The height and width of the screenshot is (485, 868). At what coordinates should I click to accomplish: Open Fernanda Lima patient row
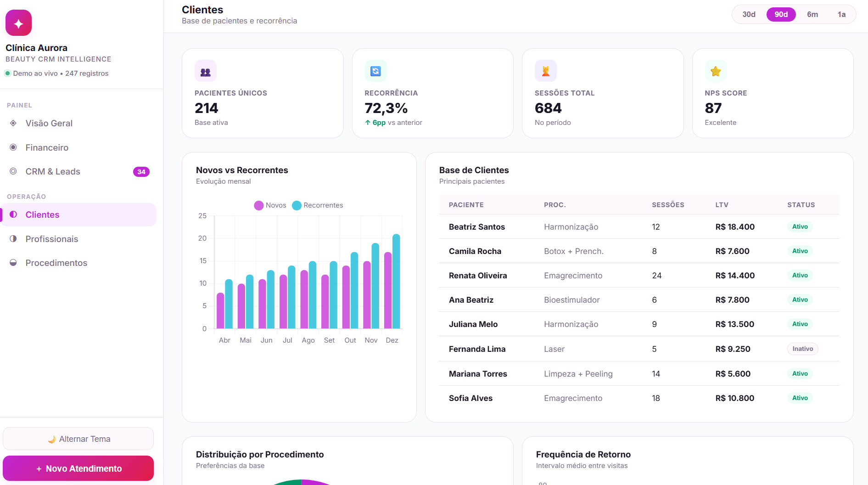(639, 349)
